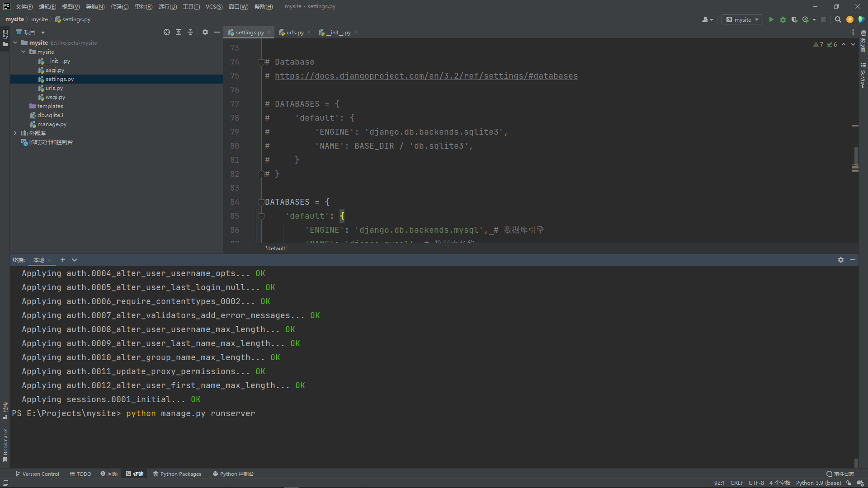Open the Database tool window icon

tap(863, 41)
